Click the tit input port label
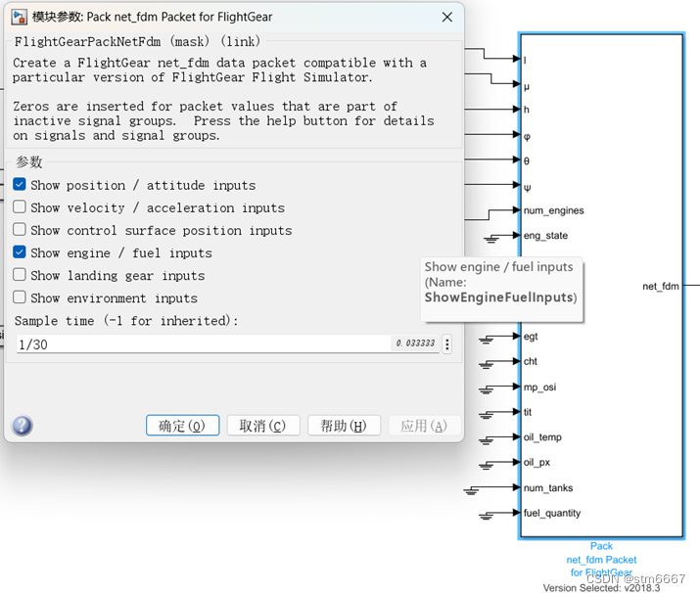Image resolution: width=700 pixels, height=593 pixels. (528, 412)
